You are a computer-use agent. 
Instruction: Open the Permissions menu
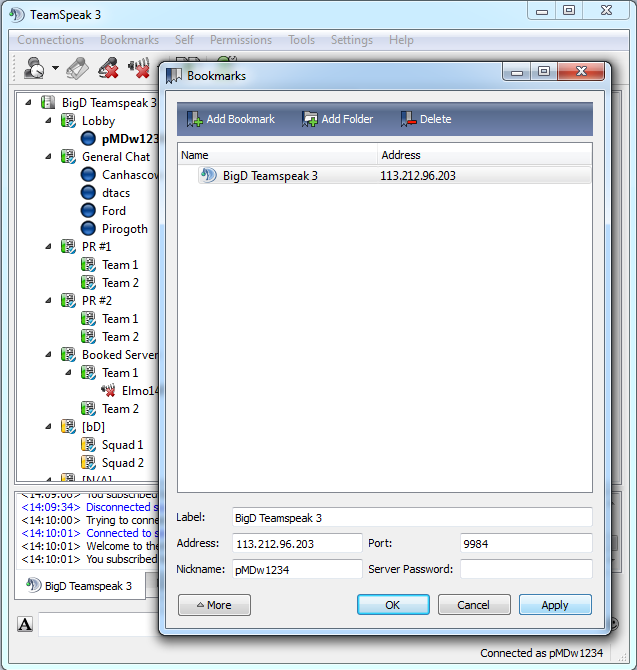(241, 40)
